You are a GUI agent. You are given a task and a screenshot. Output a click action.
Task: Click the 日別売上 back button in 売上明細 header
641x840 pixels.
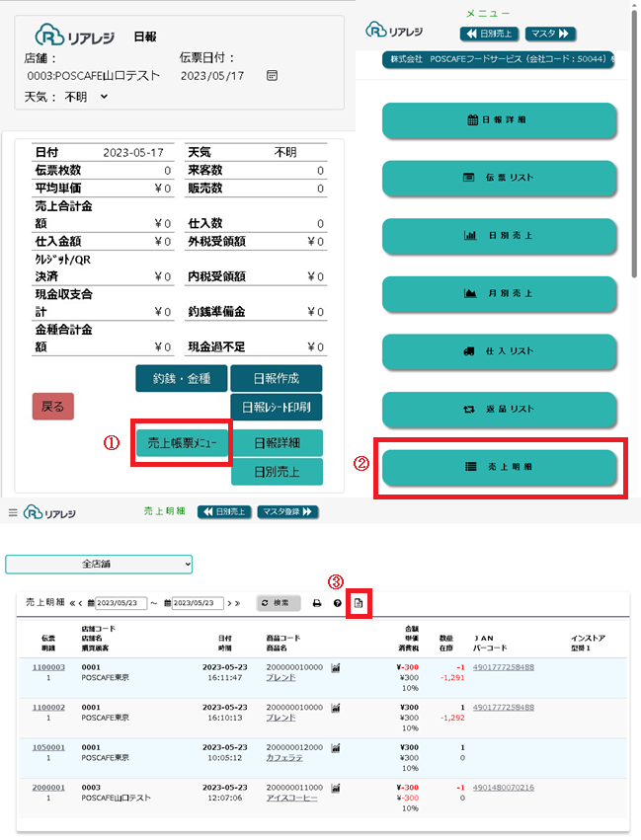click(224, 512)
